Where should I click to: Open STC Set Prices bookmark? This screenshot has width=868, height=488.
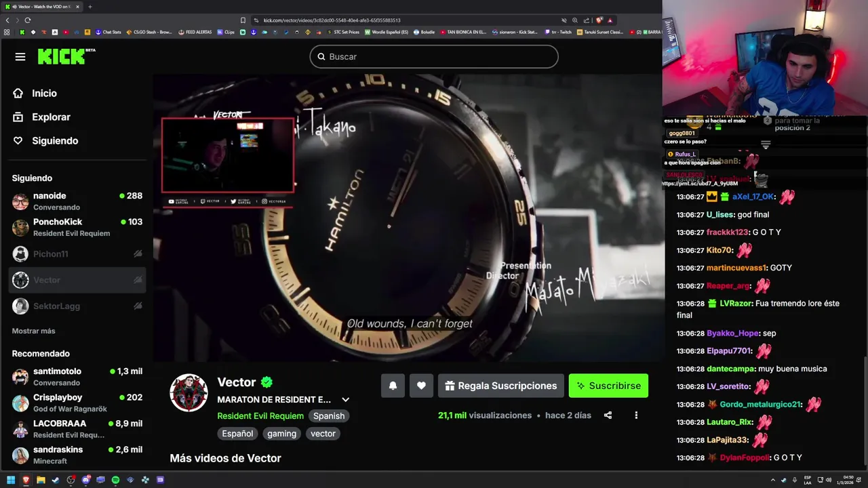(342, 32)
